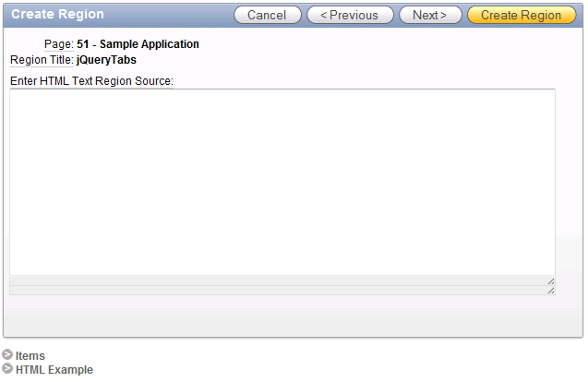Expand the HTML Example arrow icon
The height and width of the screenshot is (382, 588).
tap(7, 368)
